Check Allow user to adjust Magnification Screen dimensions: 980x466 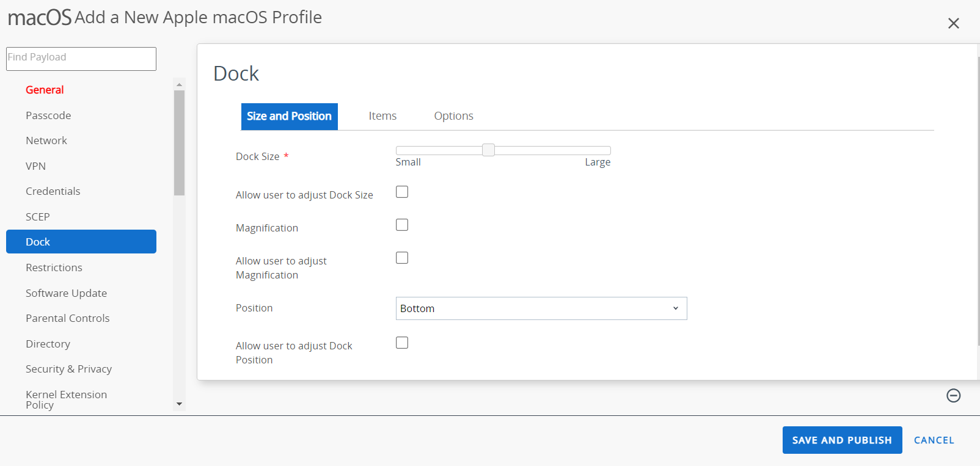coord(402,258)
